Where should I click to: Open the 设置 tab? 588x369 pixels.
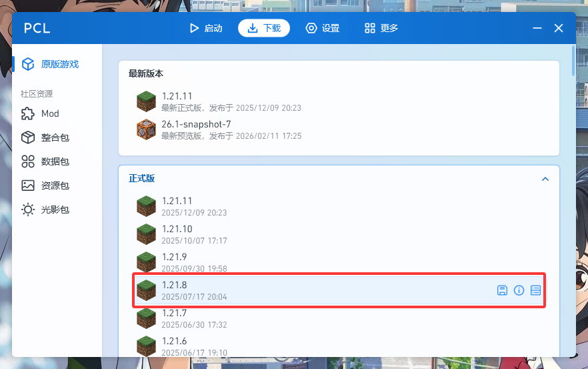(323, 28)
